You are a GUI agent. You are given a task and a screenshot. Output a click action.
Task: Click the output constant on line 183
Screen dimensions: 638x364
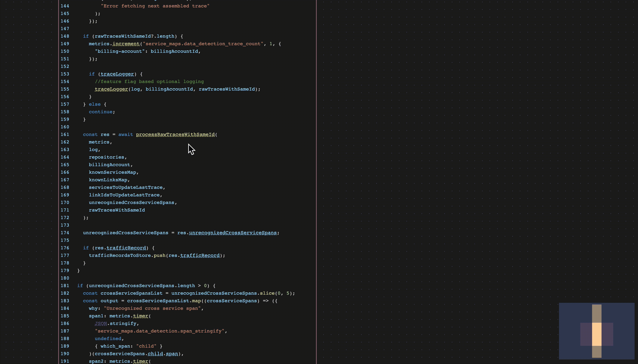[109, 301]
